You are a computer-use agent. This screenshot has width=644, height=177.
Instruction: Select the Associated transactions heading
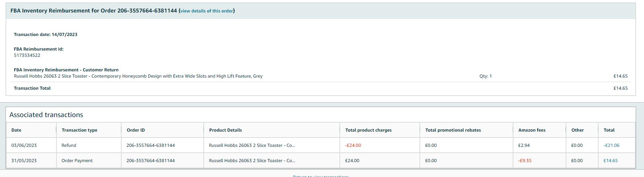46,115
